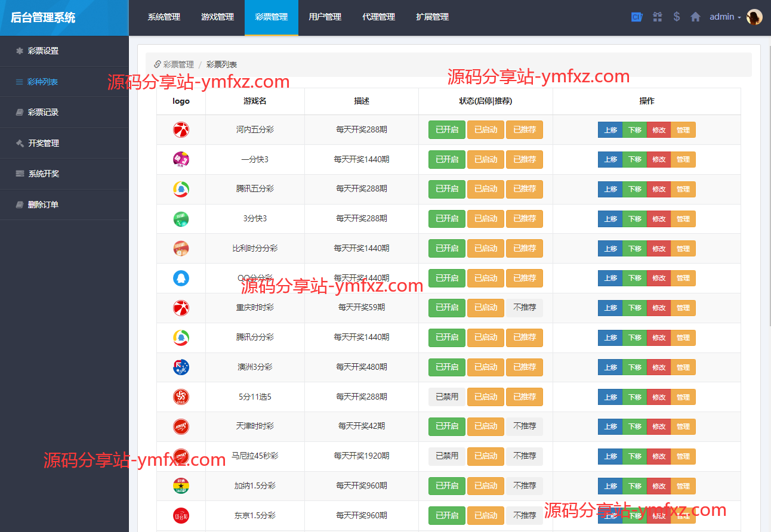Toggle 已禁用 status for 5分11选5
The height and width of the screenshot is (532, 771).
(447, 397)
